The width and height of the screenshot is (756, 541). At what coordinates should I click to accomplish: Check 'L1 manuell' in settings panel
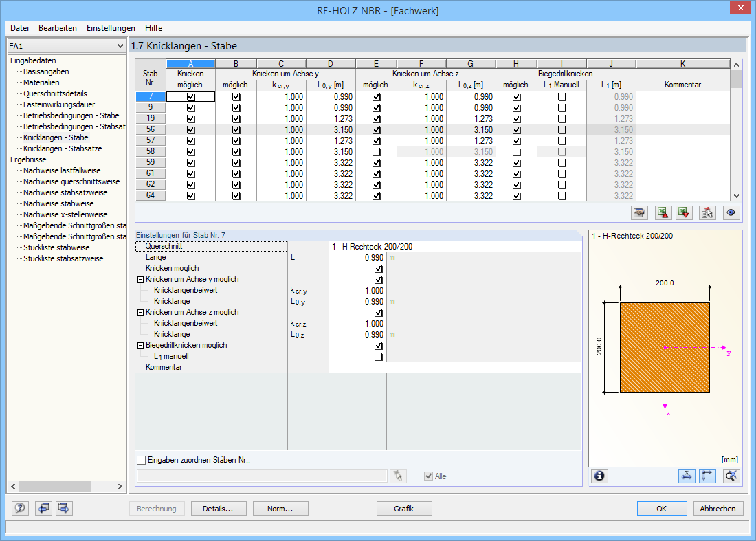click(x=379, y=357)
